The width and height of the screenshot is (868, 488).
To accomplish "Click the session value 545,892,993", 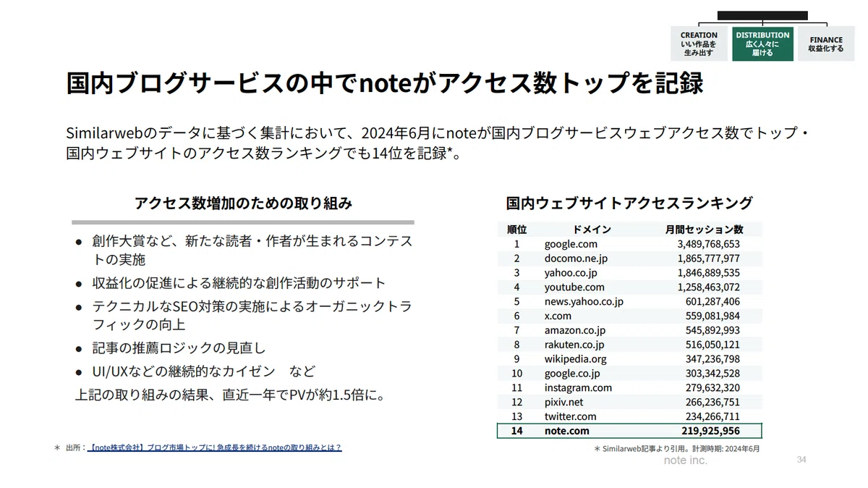I will click(712, 330).
